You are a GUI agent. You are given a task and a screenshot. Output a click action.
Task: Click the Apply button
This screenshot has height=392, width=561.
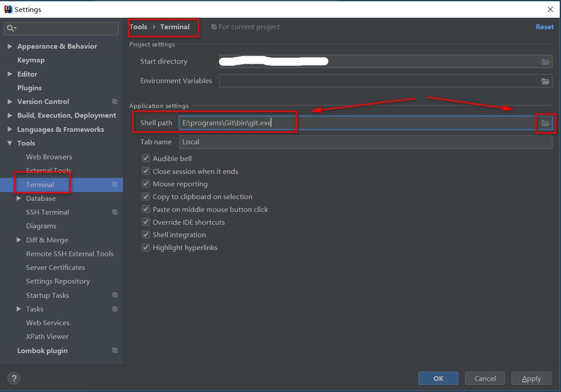[x=531, y=378]
